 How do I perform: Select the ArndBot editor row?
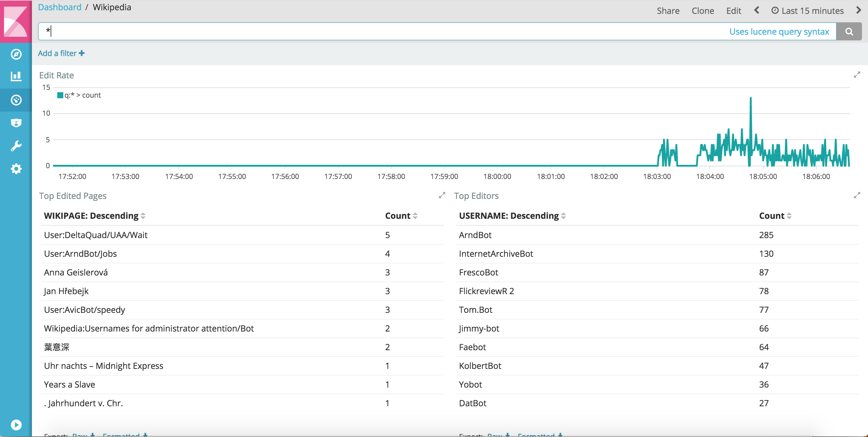657,235
